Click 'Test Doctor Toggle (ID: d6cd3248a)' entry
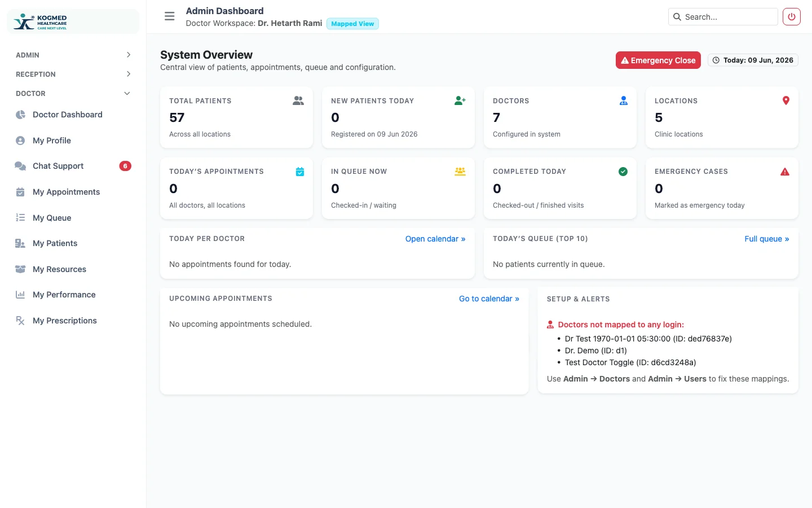812x508 pixels. click(x=630, y=362)
